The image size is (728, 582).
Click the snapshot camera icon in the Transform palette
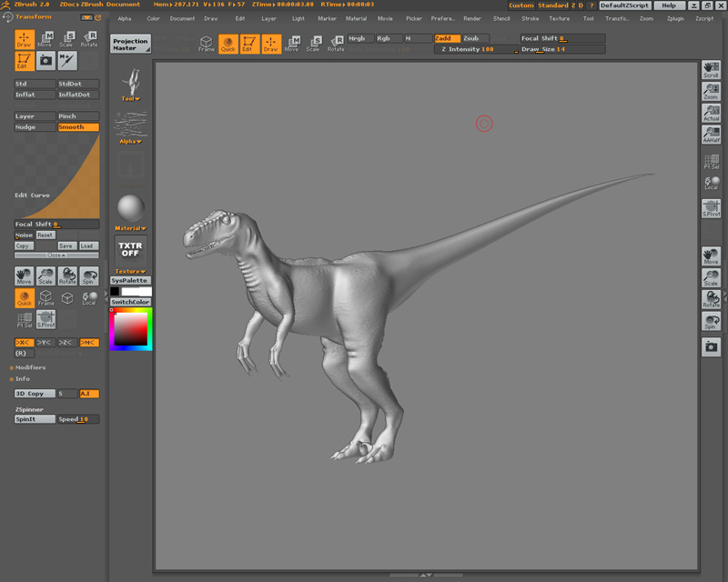tap(45, 61)
